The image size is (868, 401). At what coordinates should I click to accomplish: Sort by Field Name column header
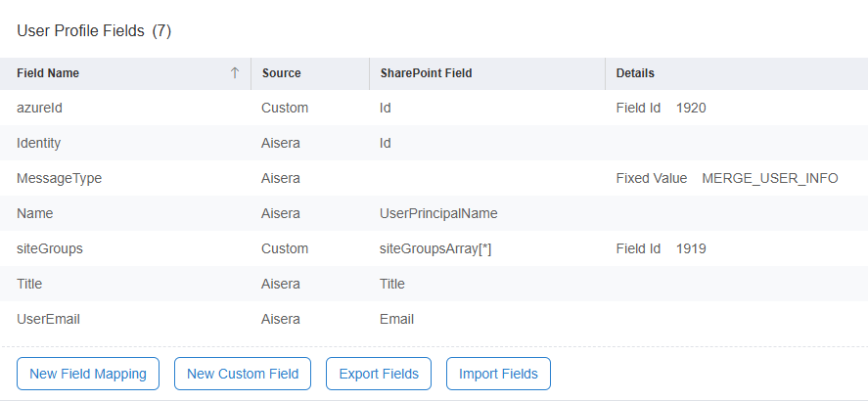pos(48,73)
